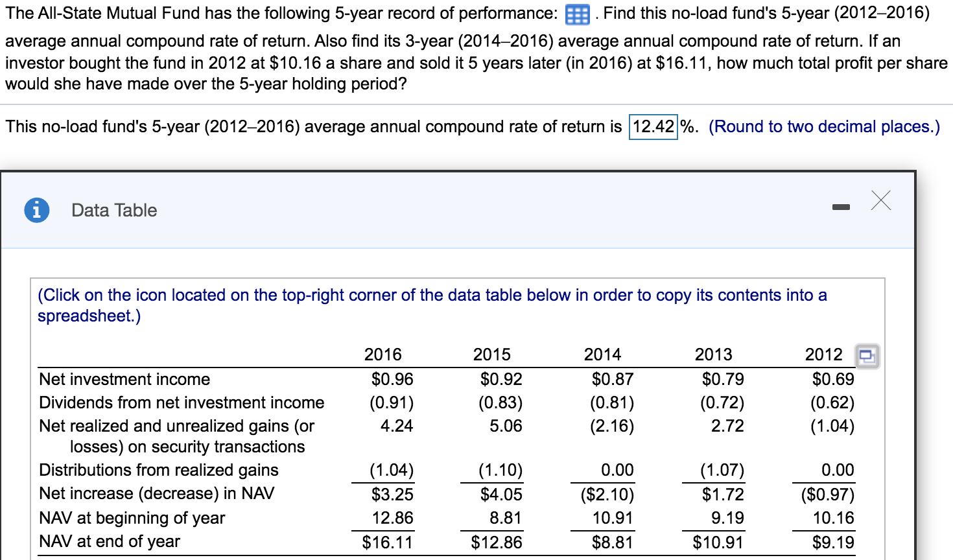
Task: Select the 2016 column header
Action: tap(382, 355)
